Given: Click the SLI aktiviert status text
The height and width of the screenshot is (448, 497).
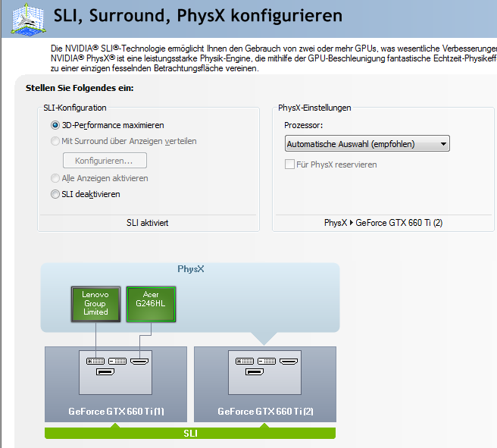Looking at the screenshot, I should pyautogui.click(x=148, y=223).
